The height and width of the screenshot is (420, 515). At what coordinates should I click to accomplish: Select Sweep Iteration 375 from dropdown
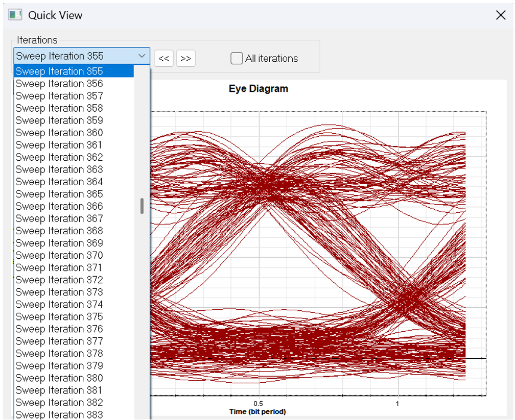click(59, 317)
